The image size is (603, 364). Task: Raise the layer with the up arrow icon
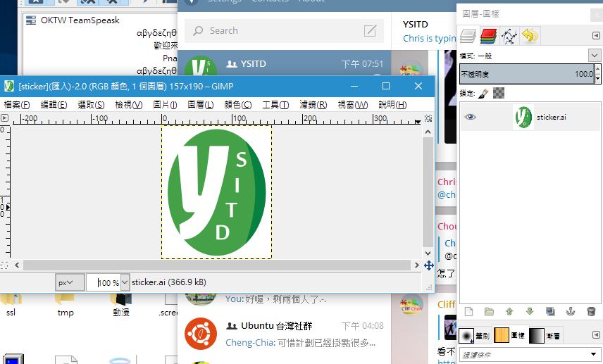[x=509, y=311]
